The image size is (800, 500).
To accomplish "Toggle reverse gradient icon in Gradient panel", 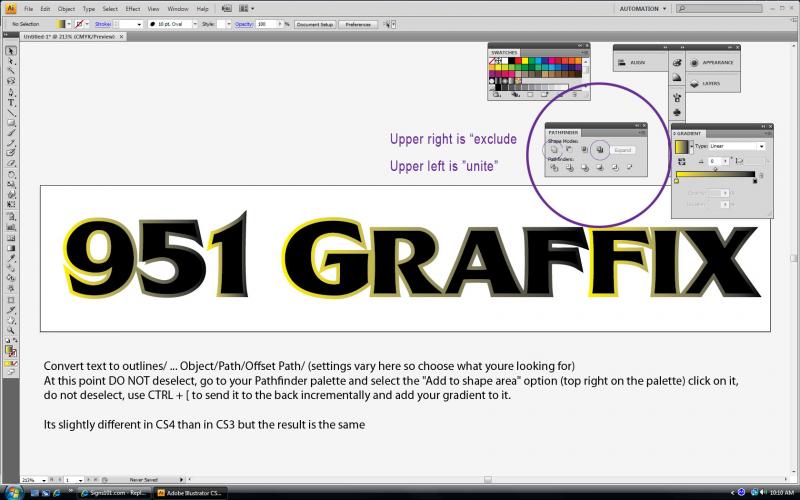I will point(682,162).
